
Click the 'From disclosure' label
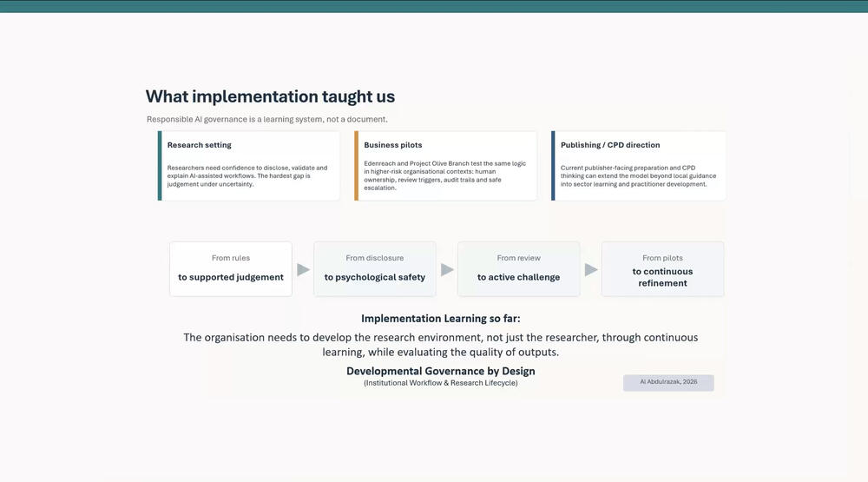[375, 258]
